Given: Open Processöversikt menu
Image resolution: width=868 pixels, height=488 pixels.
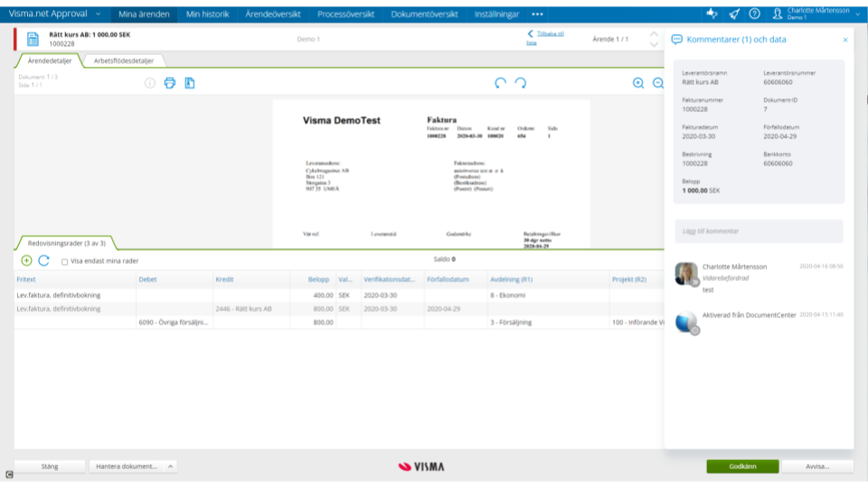Looking at the screenshot, I should pyautogui.click(x=346, y=14).
